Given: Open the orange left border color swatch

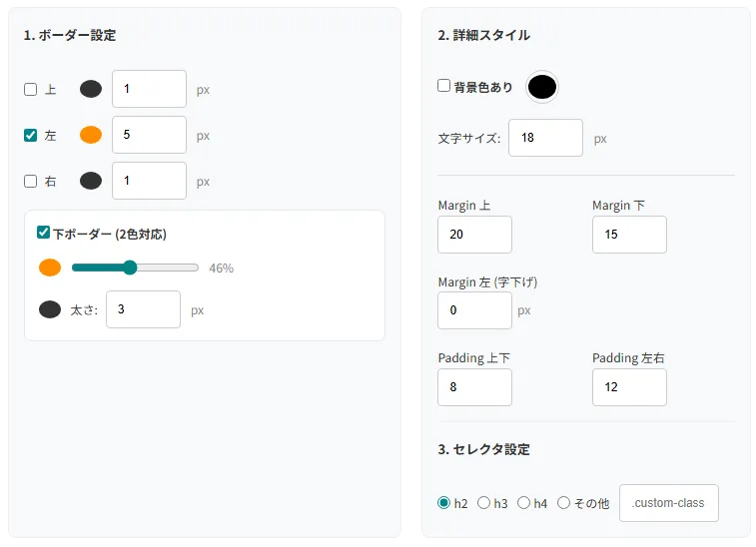Looking at the screenshot, I should click(91, 135).
